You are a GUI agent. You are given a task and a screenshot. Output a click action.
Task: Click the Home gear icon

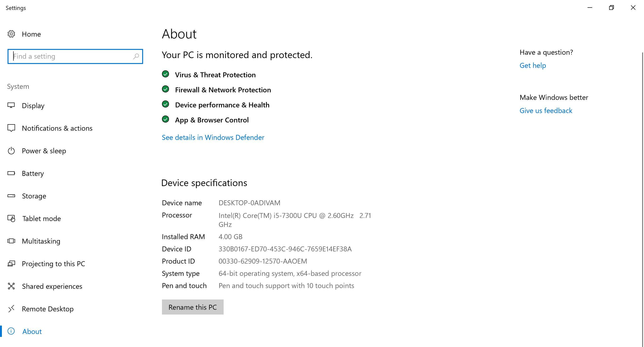point(11,34)
